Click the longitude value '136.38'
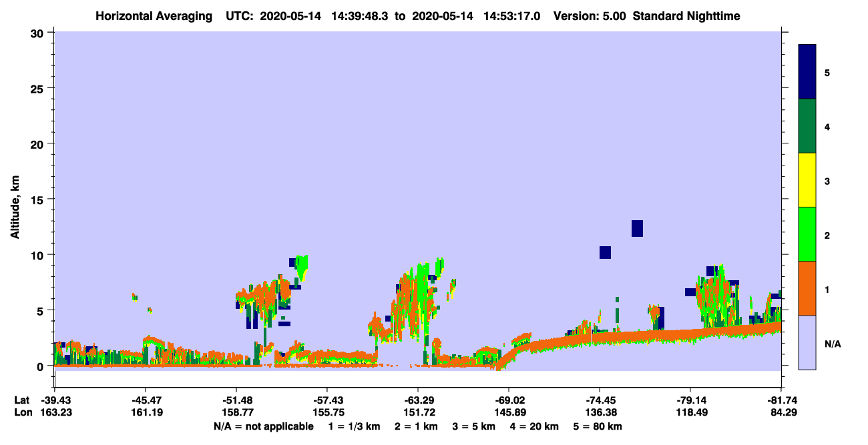 click(600, 412)
